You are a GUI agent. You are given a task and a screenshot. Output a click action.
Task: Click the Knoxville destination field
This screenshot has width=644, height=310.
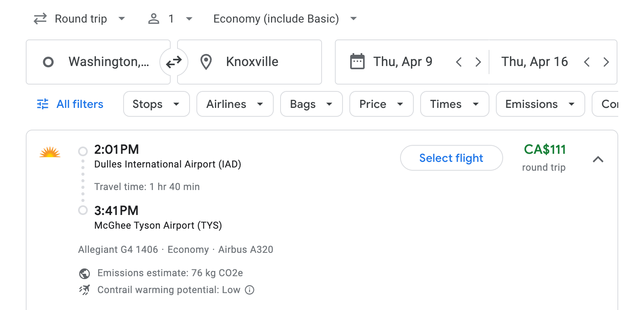coord(252,62)
